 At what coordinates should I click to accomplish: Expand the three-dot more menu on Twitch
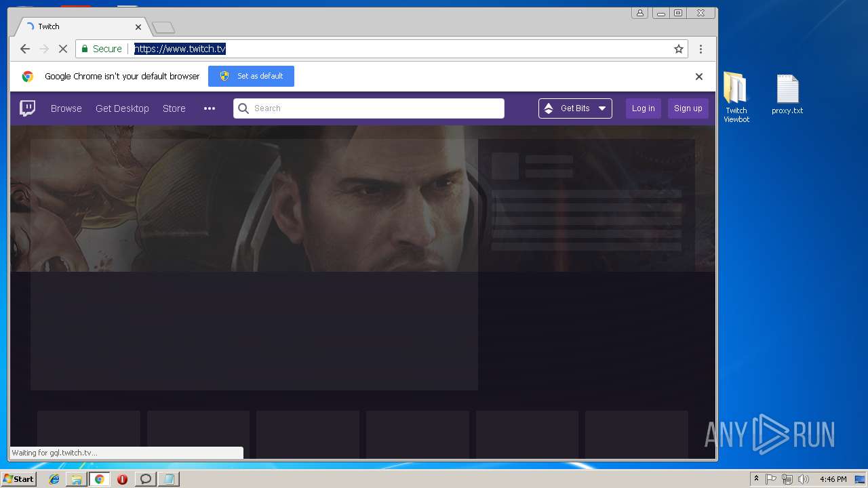210,108
